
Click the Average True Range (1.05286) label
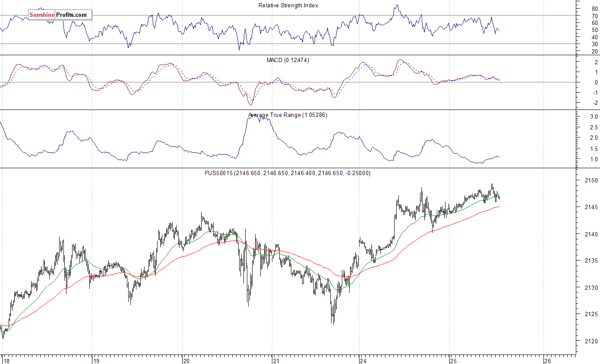(x=287, y=115)
